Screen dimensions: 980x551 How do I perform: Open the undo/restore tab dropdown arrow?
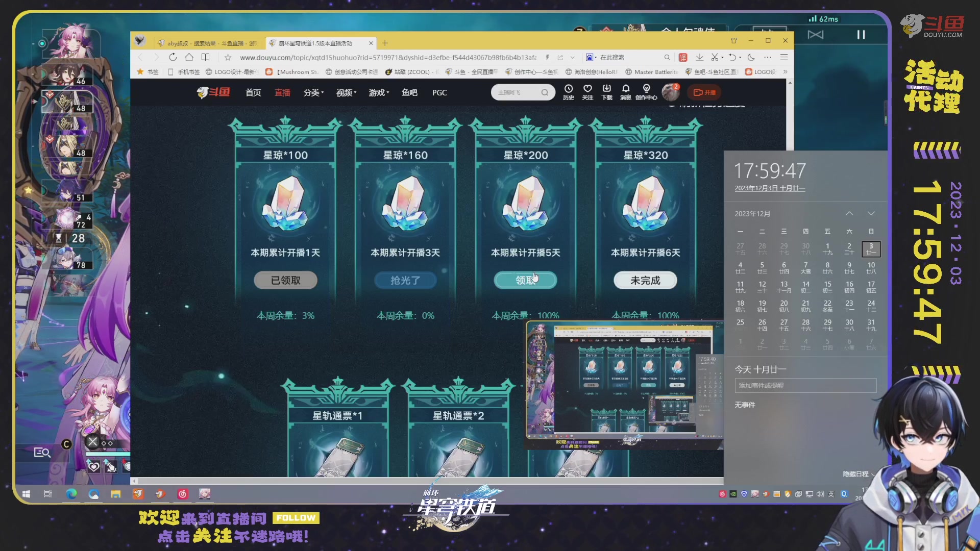click(740, 57)
